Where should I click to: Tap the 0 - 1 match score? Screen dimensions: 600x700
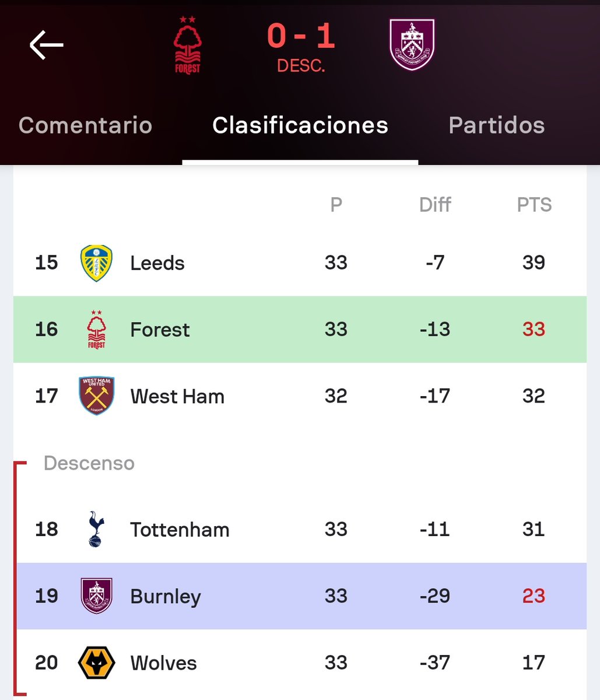(301, 37)
